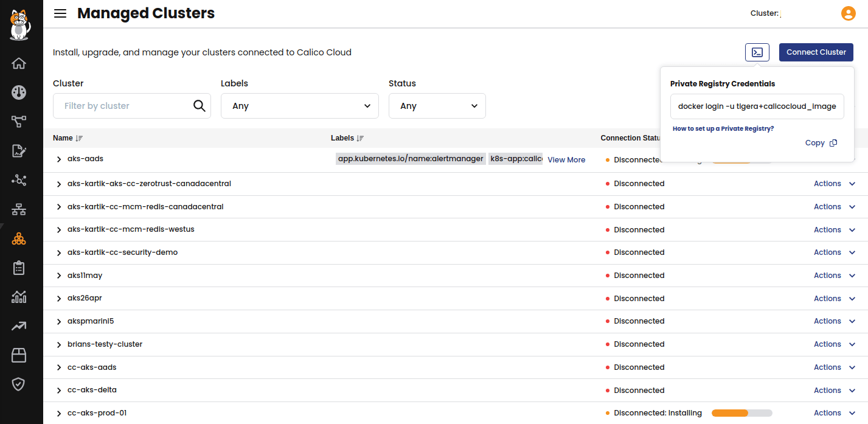Open the hamburger navigation menu
Viewport: 868px width, 424px height.
(60, 13)
